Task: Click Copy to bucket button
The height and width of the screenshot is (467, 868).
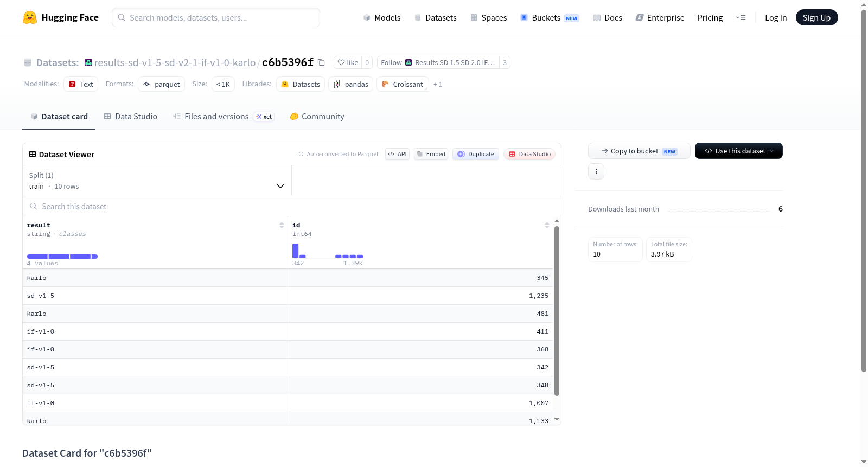Action: coord(639,151)
